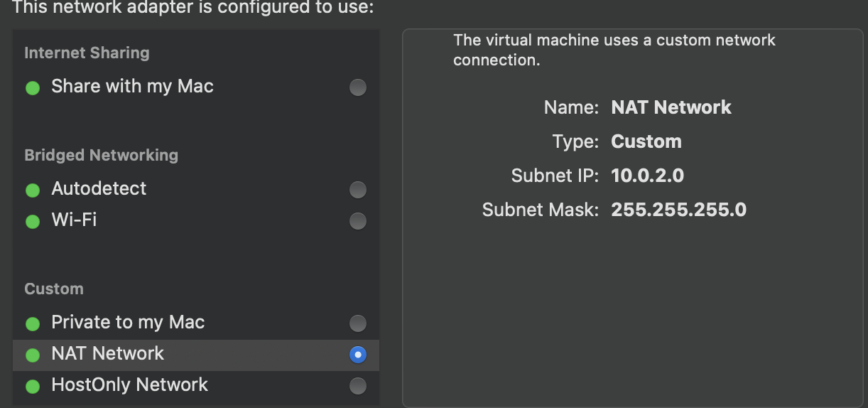Click the 'Internet Sharing' section heading
Screen dimensions: 868x408
pos(87,53)
